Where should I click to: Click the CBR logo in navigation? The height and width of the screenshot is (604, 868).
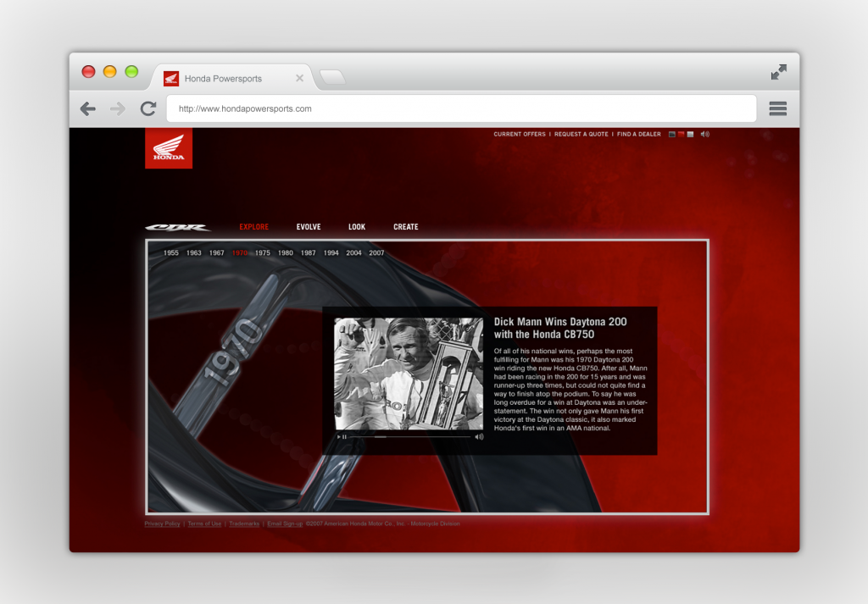point(177,227)
